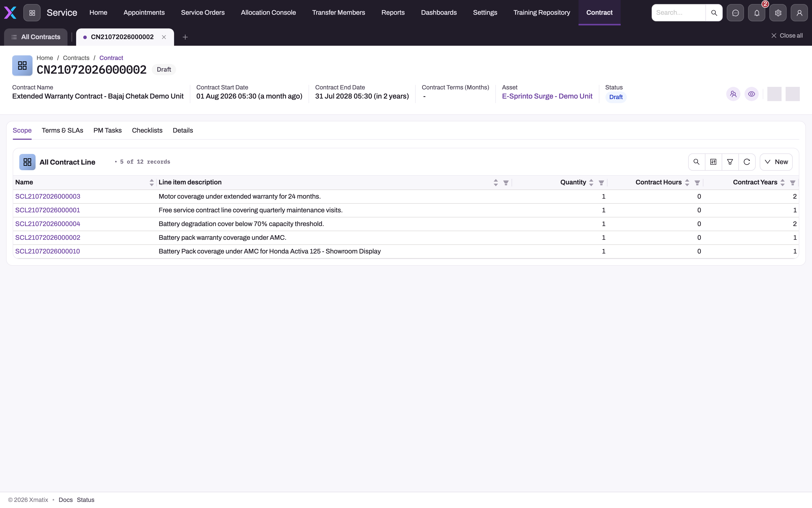Open the assign users icon
The height and width of the screenshot is (508, 812).
tap(733, 94)
